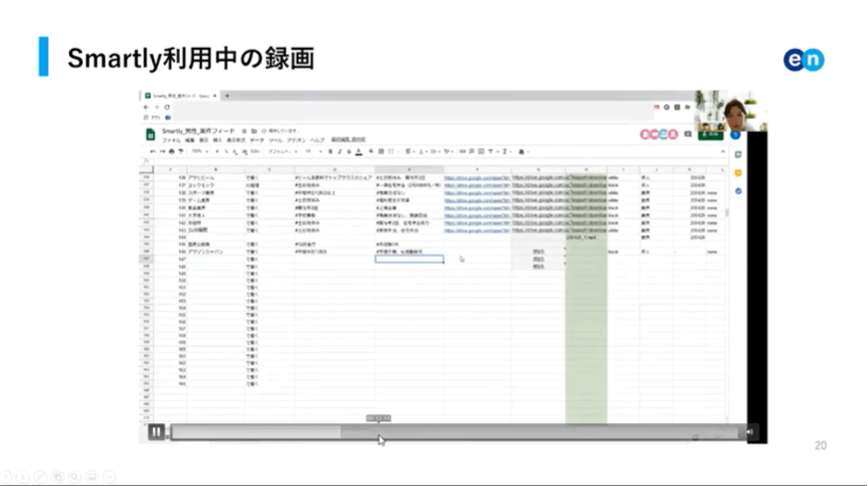868x486 pixels.
Task: Open the 123 number format dropdown
Action: pos(256,151)
